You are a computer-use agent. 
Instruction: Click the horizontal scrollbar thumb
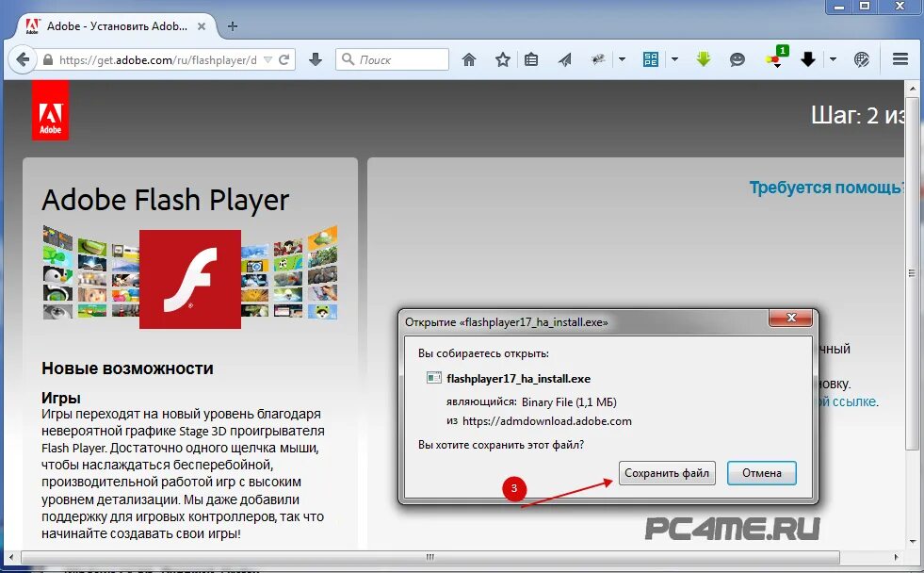click(x=430, y=557)
